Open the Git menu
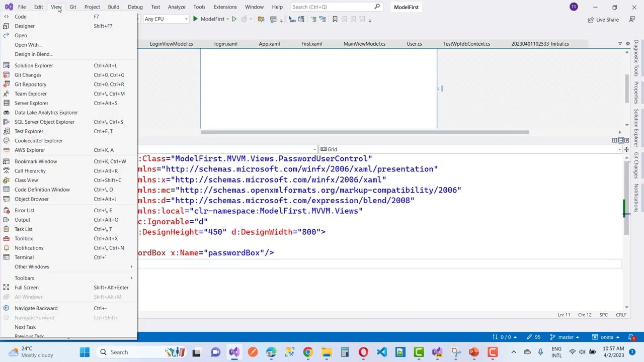 pyautogui.click(x=73, y=7)
